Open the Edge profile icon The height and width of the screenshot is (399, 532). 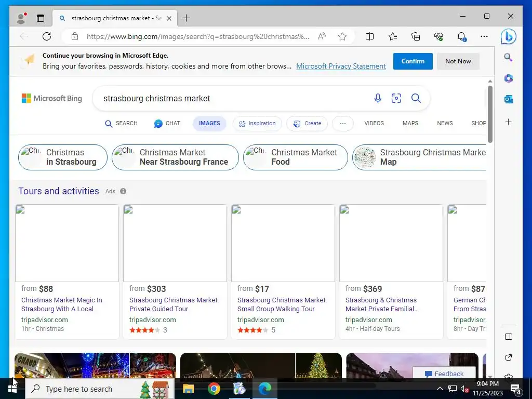pyautogui.click(x=22, y=18)
